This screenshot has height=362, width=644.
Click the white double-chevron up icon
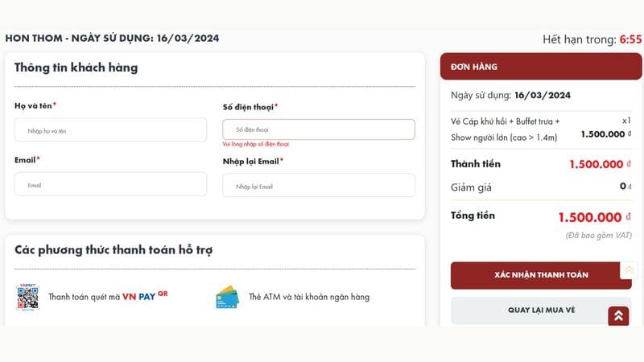[x=629, y=269]
